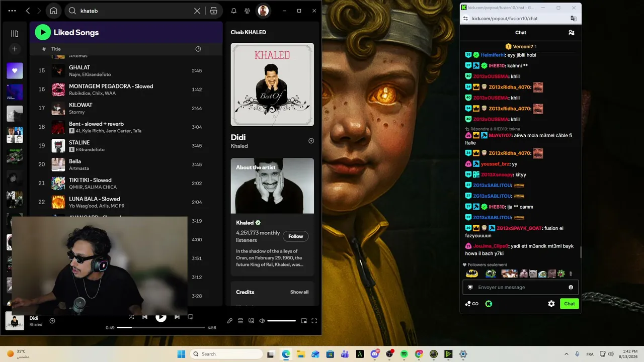Create a playlist with the sidebar plus icon
This screenshot has width=644, height=362.
[x=15, y=49]
